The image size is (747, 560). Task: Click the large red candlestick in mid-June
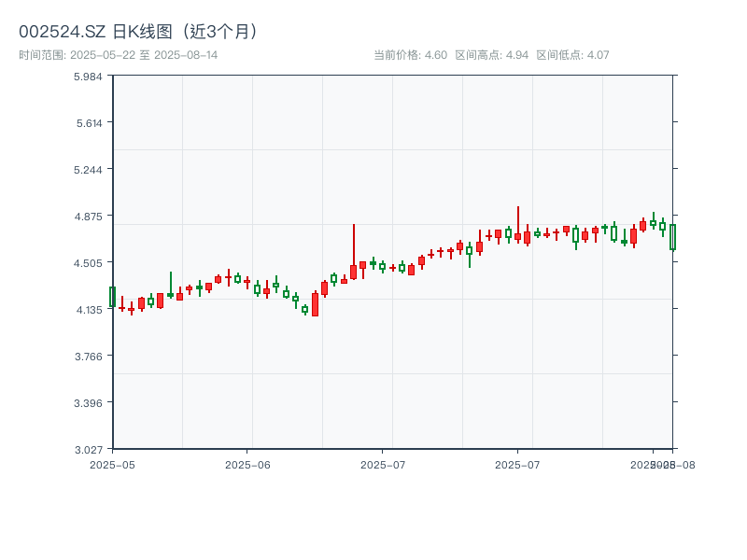click(x=315, y=304)
